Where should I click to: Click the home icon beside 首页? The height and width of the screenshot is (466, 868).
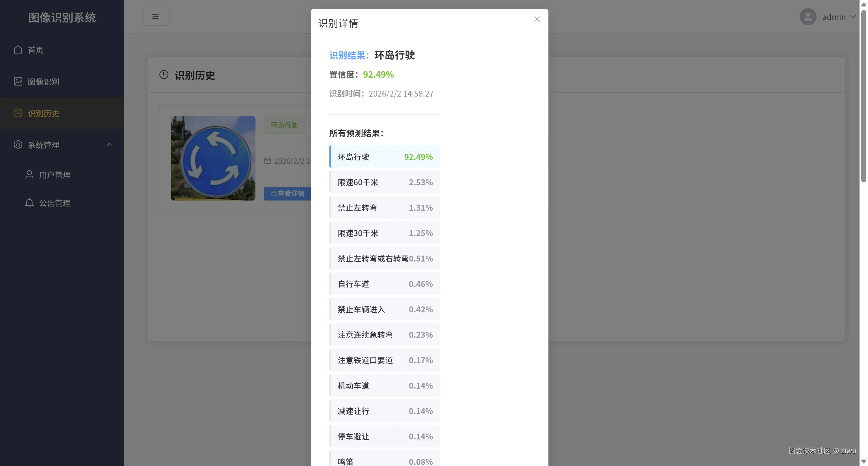coord(18,50)
